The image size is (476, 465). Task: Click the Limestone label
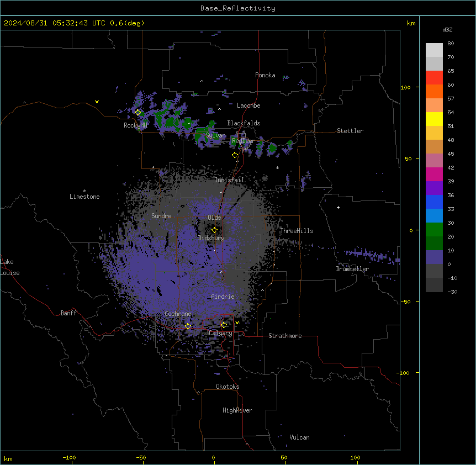tap(84, 197)
